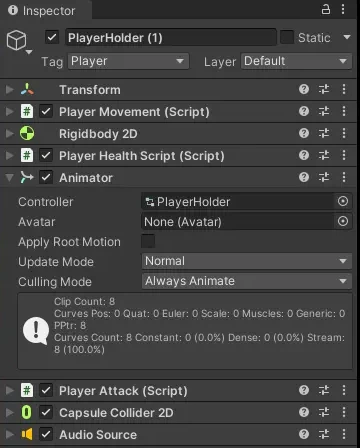360x448 pixels.
Task: Open the Avatar object picker circle
Action: (x=343, y=221)
